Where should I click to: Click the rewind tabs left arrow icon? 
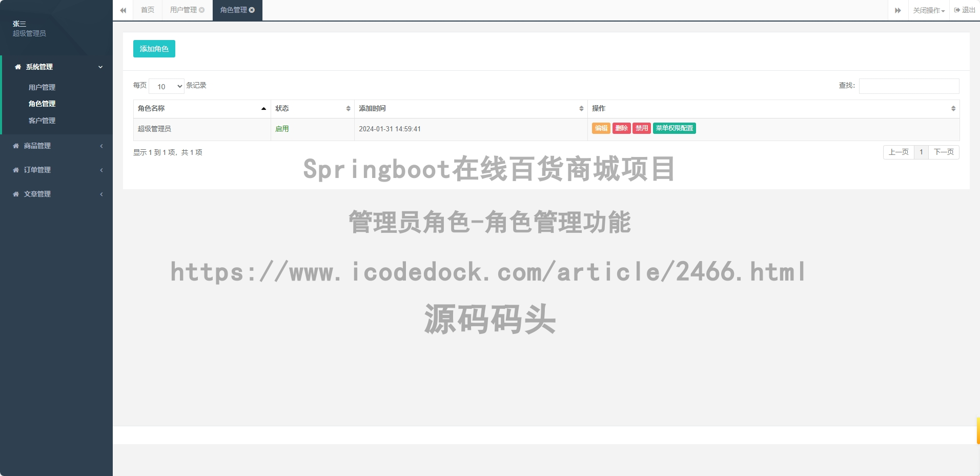[x=123, y=10]
